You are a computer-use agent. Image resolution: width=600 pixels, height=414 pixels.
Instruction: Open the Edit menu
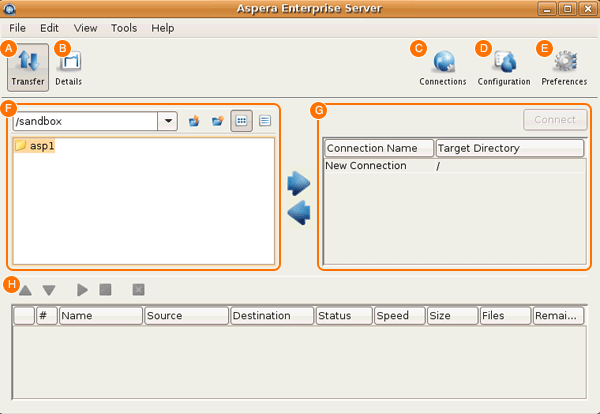(49, 28)
